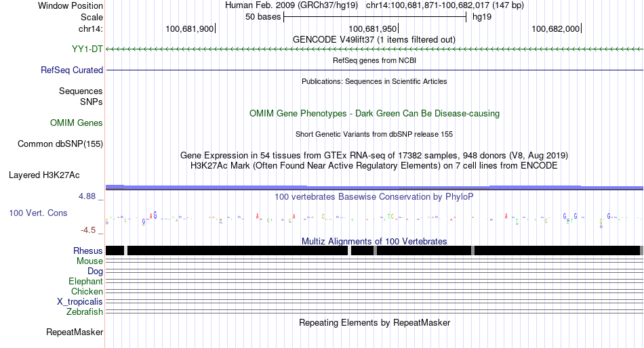Click the Sequences track label

pyautogui.click(x=81, y=91)
